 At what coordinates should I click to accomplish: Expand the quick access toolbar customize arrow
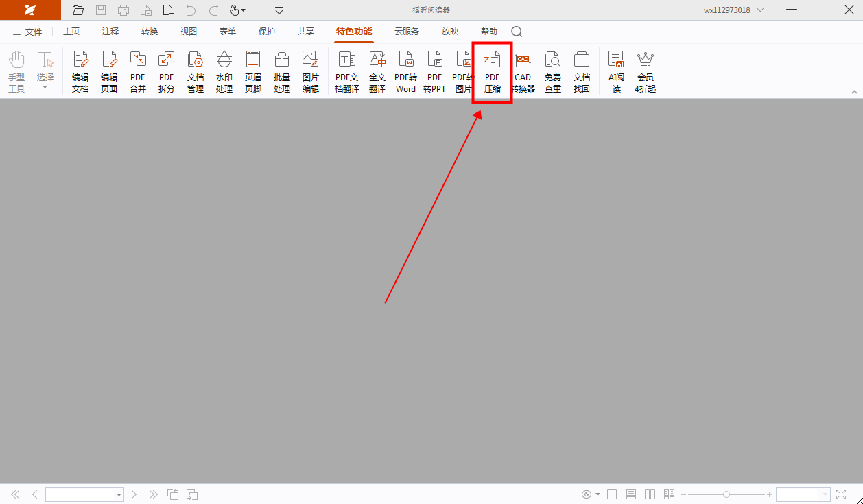click(279, 10)
